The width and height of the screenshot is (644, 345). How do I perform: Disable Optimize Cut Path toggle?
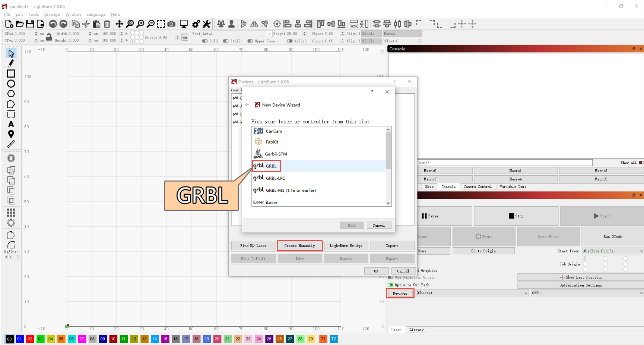point(390,285)
